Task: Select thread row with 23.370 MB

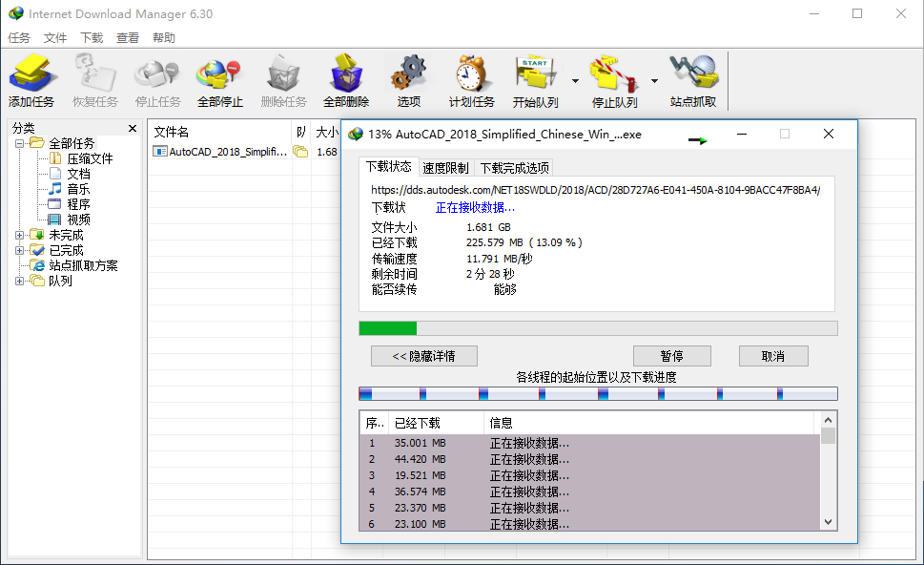Action: click(x=590, y=508)
